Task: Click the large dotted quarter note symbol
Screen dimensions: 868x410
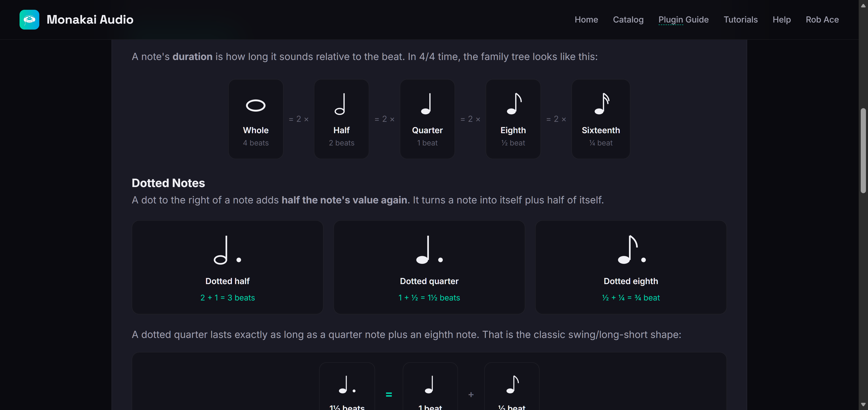Action: tap(429, 250)
